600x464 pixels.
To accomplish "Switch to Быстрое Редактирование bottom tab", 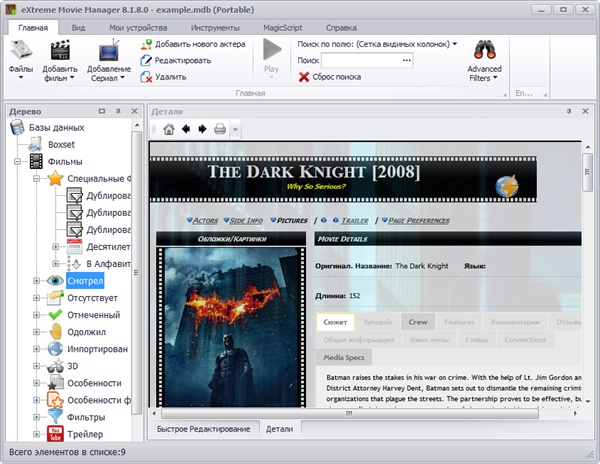I will click(203, 429).
